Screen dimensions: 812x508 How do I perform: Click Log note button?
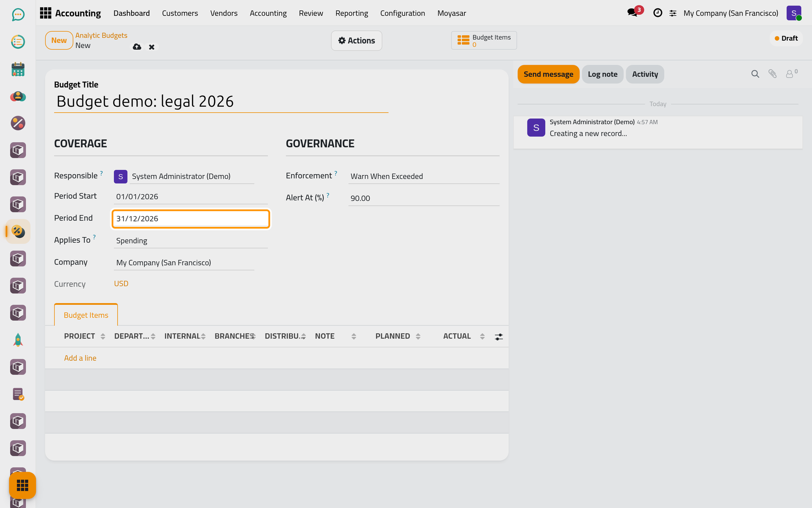coord(602,74)
